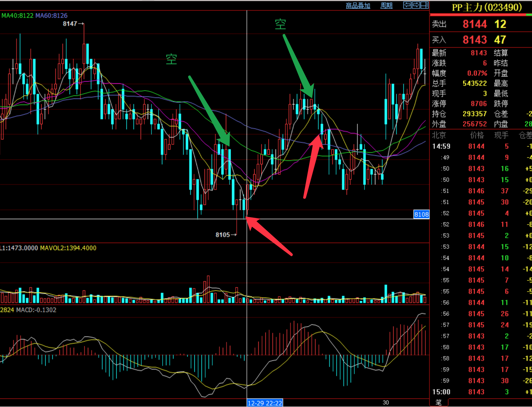Click the MAVOL2 volume indicator label
This screenshot has width=532, height=407.
pyautogui.click(x=68, y=248)
